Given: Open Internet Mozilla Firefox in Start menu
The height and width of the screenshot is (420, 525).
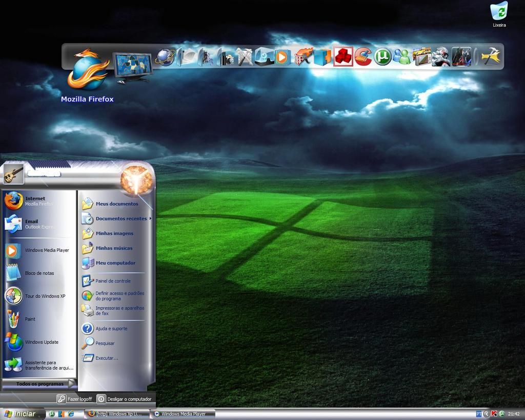Looking at the screenshot, I should point(39,201).
